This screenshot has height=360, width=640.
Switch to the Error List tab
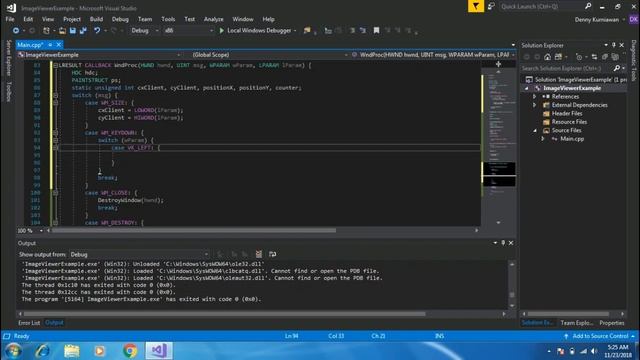(x=29, y=323)
